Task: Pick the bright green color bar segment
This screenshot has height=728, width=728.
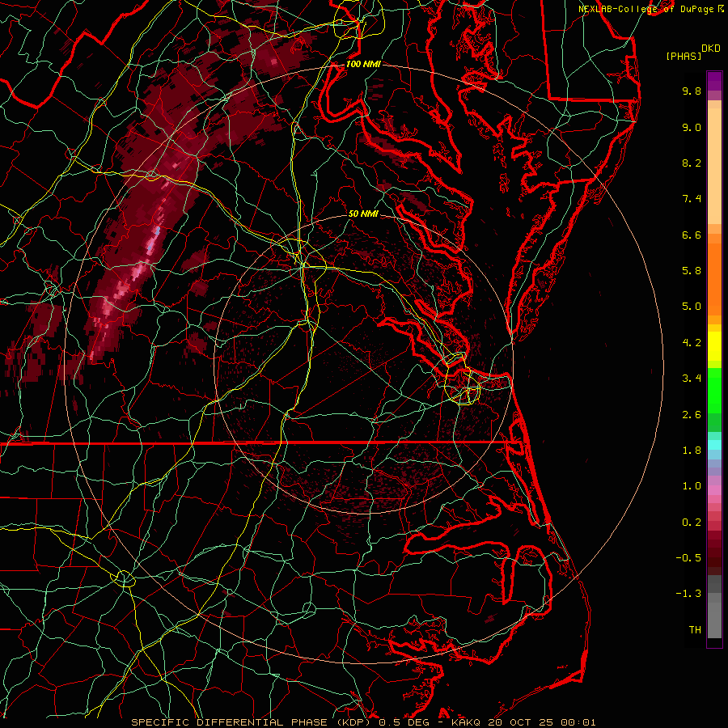Action: click(714, 390)
